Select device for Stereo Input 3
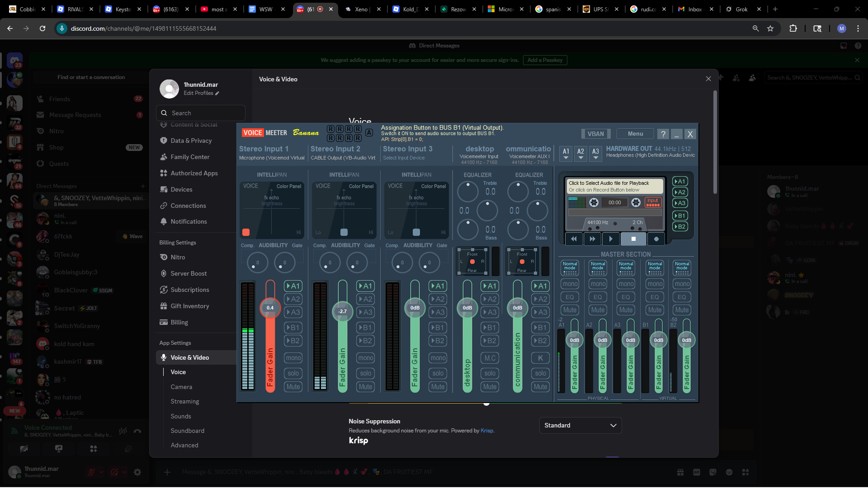Screen dimensions: 868x488 [x=404, y=158]
